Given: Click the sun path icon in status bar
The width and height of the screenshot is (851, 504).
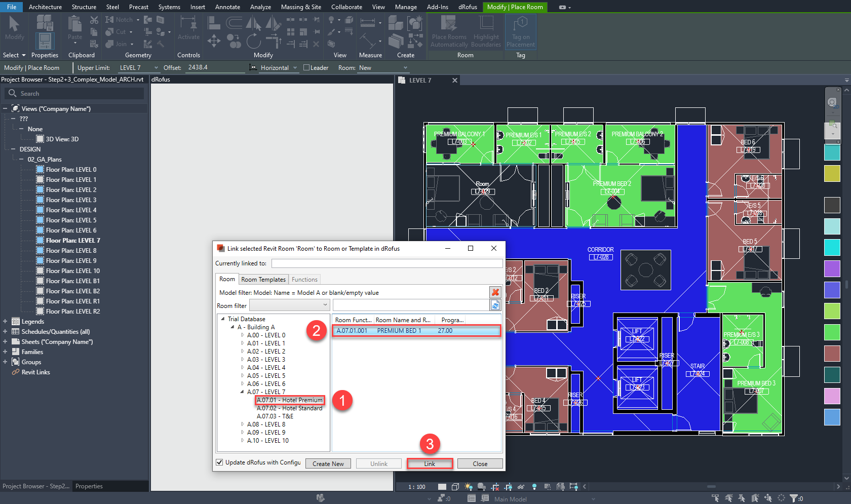Looking at the screenshot, I should click(x=468, y=486).
